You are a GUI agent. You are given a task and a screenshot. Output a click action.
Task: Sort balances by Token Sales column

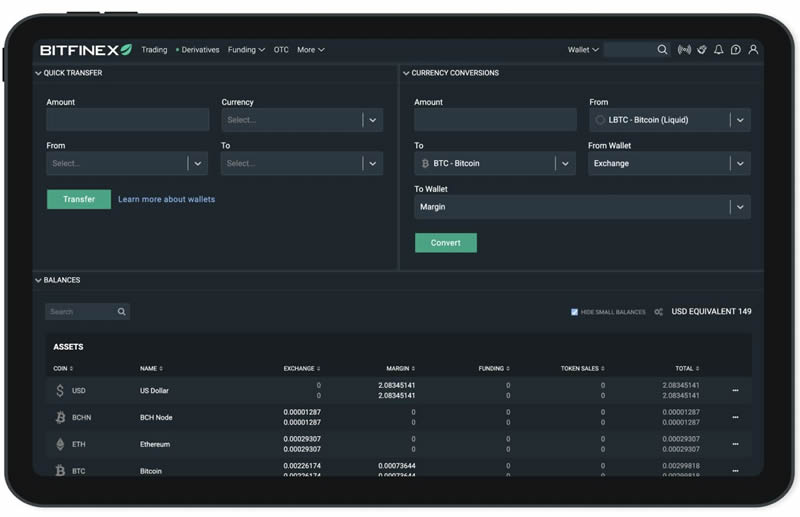pyautogui.click(x=583, y=368)
